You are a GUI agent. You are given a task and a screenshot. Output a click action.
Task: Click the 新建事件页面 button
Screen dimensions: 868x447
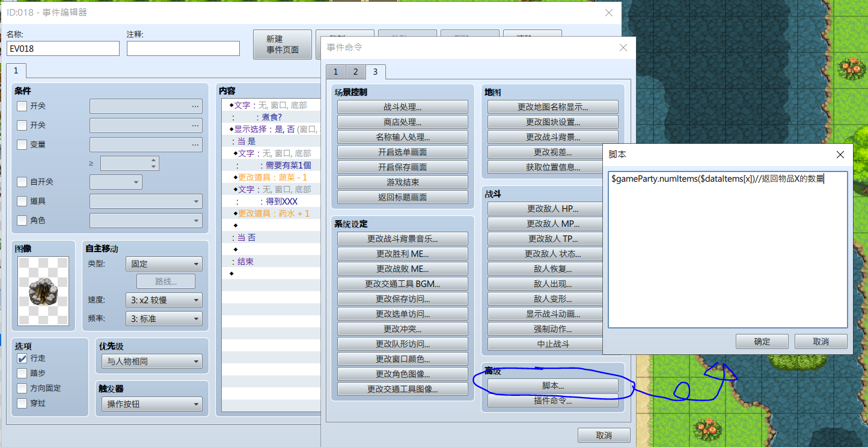(x=283, y=45)
